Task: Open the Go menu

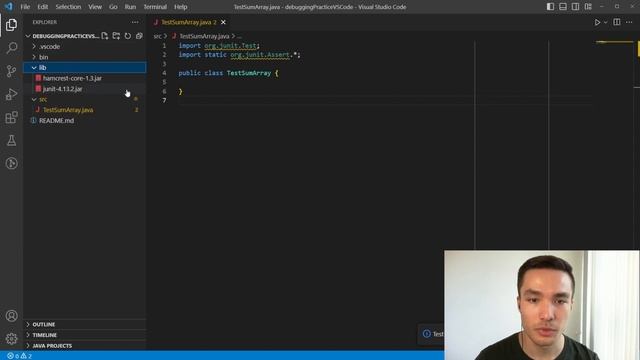Action: (x=113, y=7)
